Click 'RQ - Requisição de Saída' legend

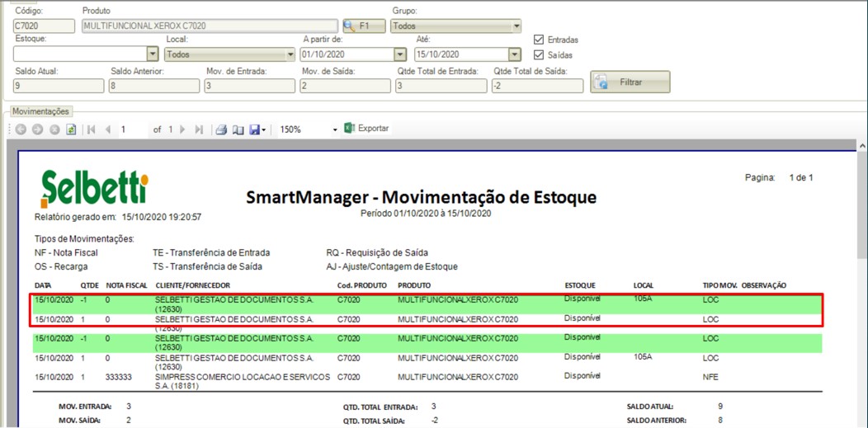(377, 252)
